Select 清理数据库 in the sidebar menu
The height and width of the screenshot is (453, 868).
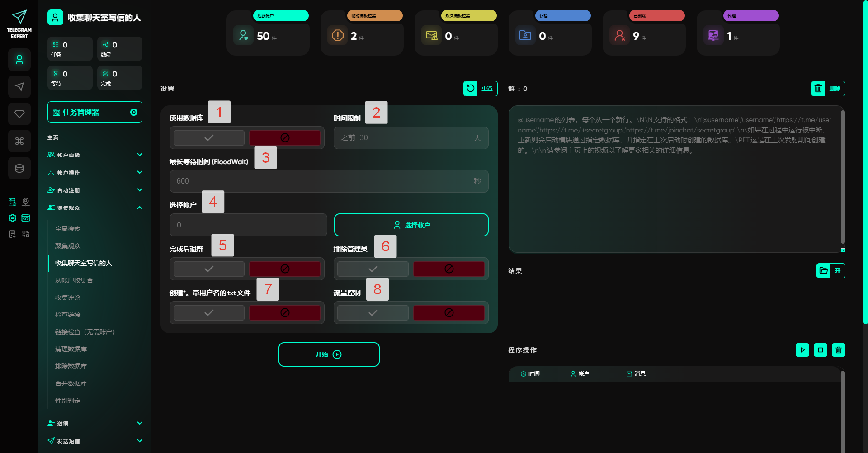[71, 349]
